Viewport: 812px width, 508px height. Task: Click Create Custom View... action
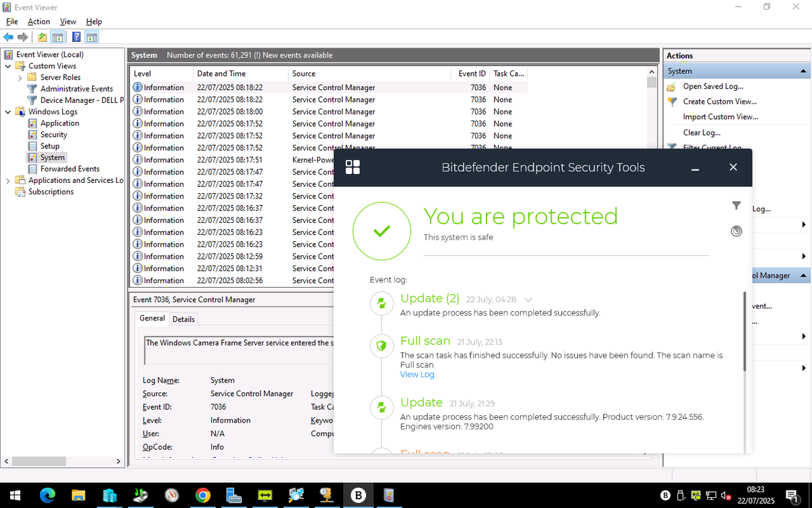click(x=720, y=102)
